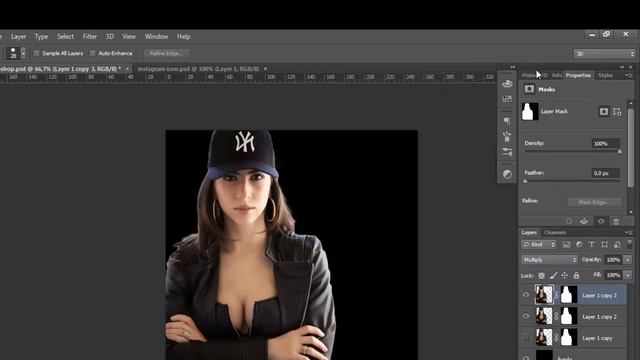
Task: Open the Layer menu
Action: coord(18,36)
